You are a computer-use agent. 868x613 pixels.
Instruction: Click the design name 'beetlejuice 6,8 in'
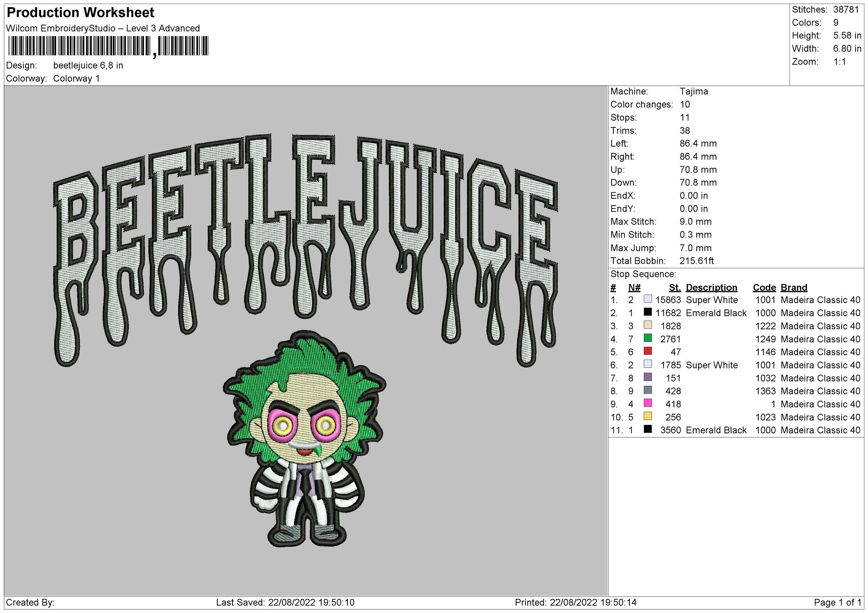(88, 66)
